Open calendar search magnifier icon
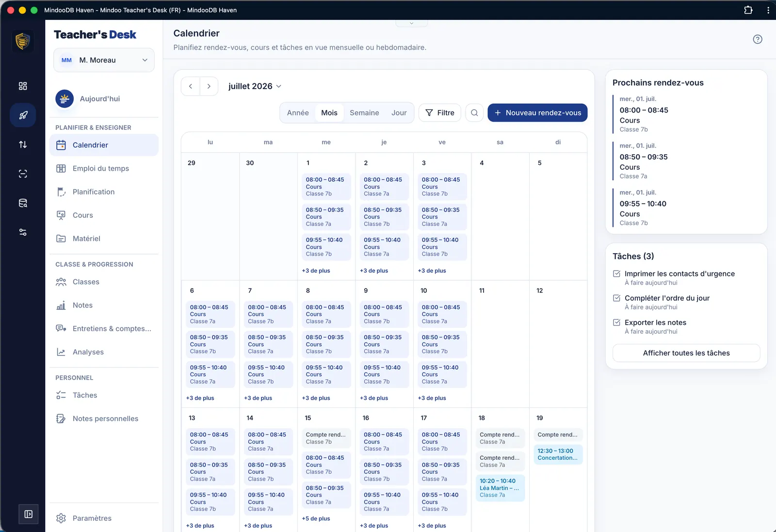 (474, 113)
